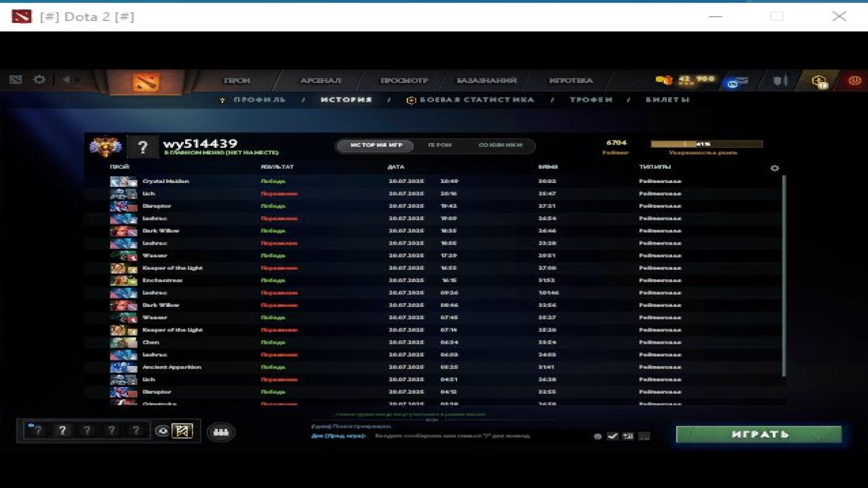Select the Герои pill tab in history
The height and width of the screenshot is (488, 868).
(x=439, y=145)
